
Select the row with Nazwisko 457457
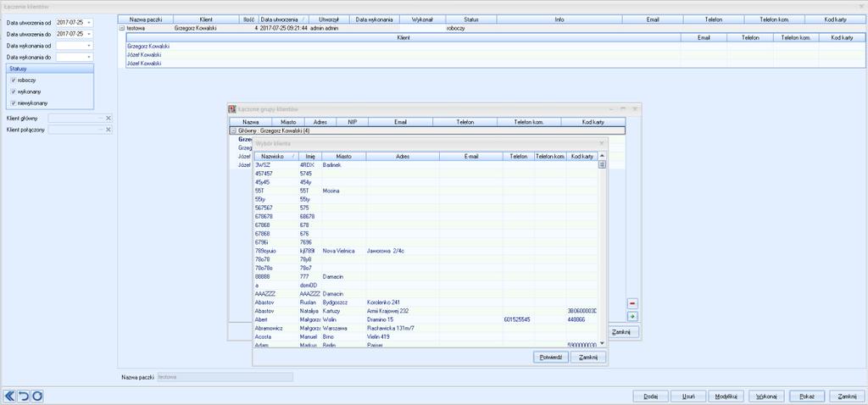[x=426, y=174]
